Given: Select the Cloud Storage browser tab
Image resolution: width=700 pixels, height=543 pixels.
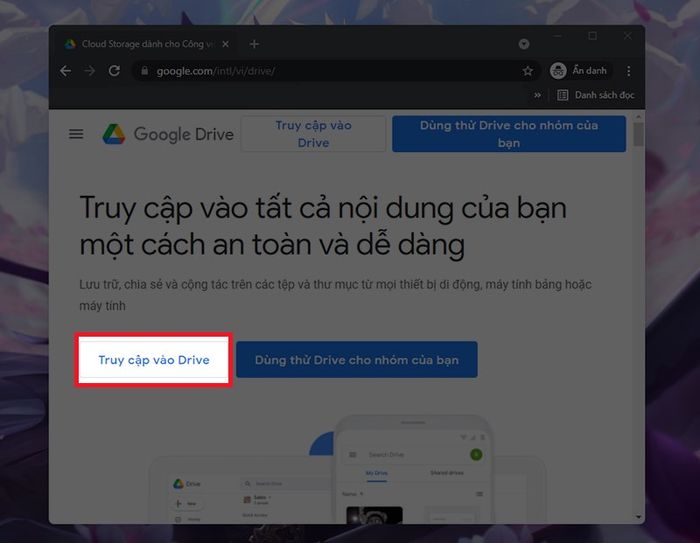Looking at the screenshot, I should tap(145, 44).
